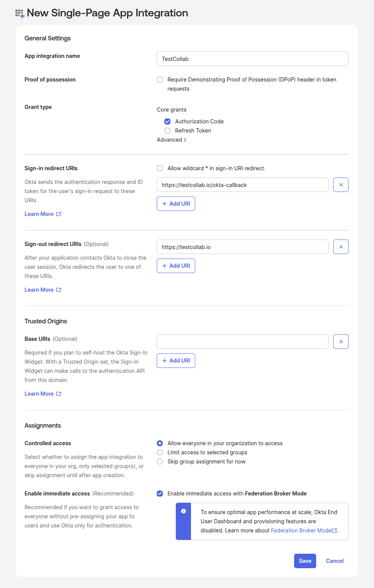
Task: Click the Core grants label
Action: tap(172, 110)
